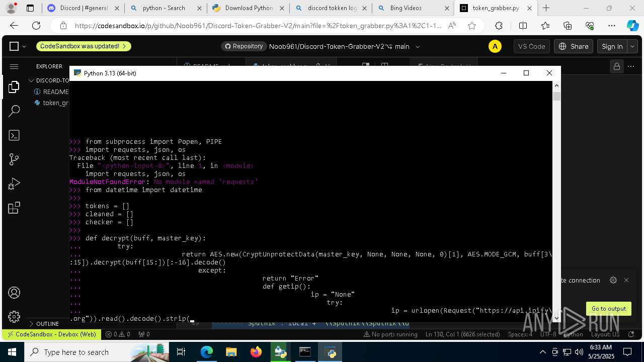Open the Explorer files icon in sidebar

(14, 87)
